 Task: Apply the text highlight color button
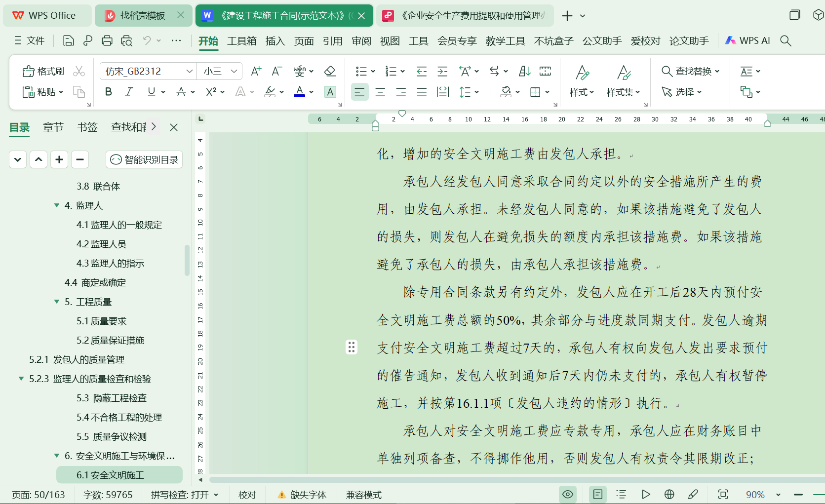click(270, 92)
